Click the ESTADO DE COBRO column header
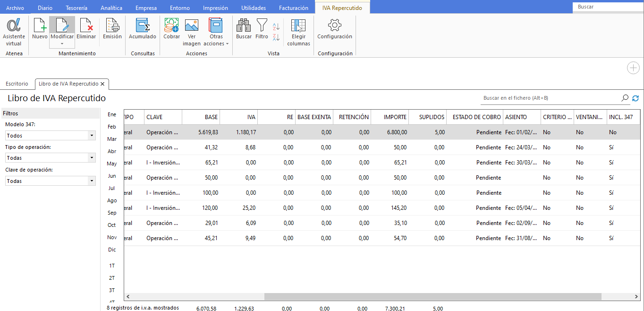Screen dimensions: 644x311 475,117
